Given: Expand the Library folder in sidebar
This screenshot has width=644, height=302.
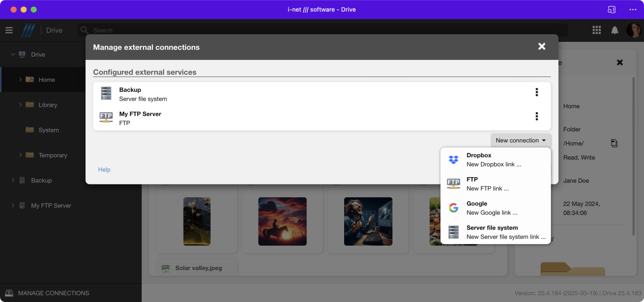Looking at the screenshot, I should [x=21, y=105].
